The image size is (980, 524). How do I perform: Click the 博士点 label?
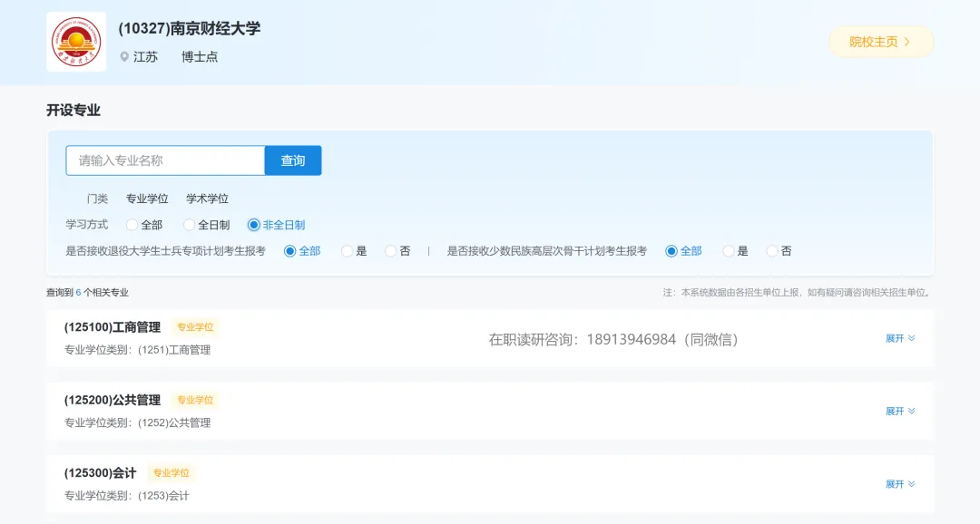coord(200,57)
